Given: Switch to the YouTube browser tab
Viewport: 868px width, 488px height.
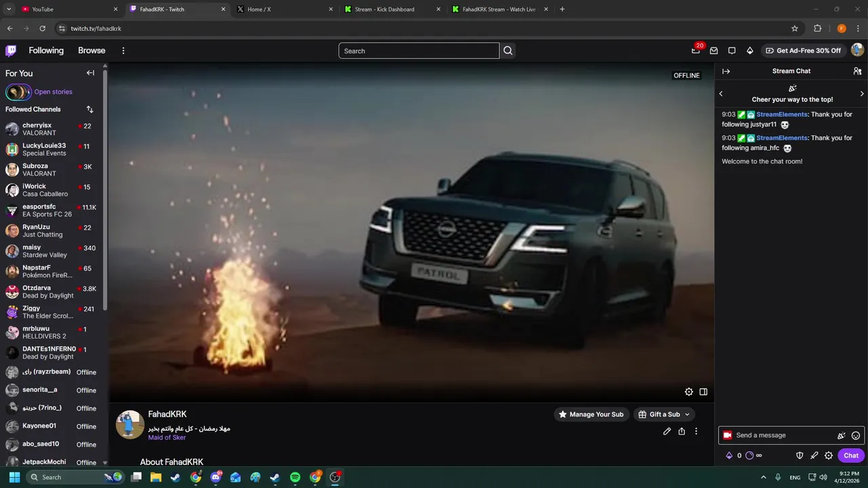Looking at the screenshot, I should click(x=70, y=9).
